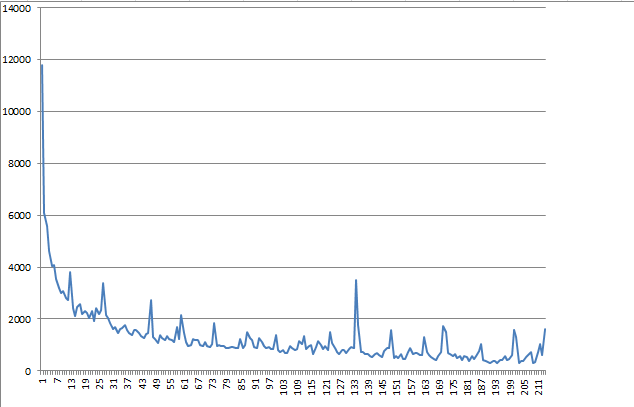Select the 14000 y-axis label
Viewport: 634px width, 407px height.
pyautogui.click(x=17, y=9)
